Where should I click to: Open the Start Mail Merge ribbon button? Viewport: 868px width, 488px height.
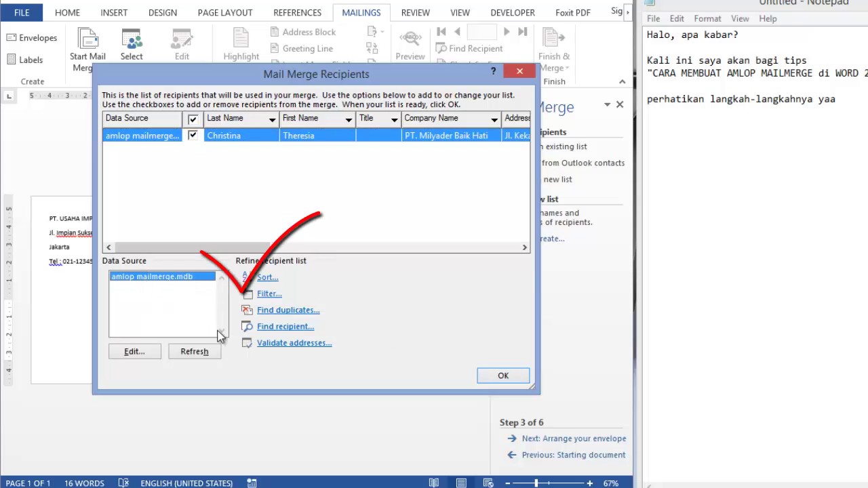87,49
